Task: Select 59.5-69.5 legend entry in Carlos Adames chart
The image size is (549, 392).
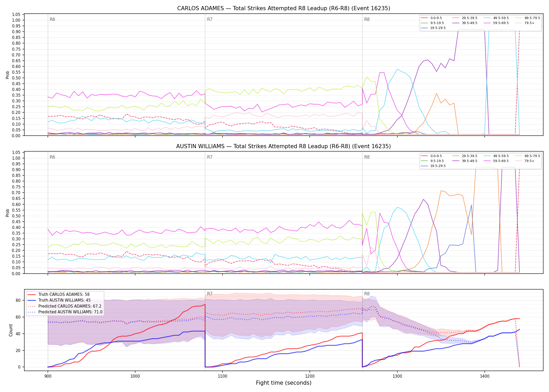Action: click(x=496, y=23)
